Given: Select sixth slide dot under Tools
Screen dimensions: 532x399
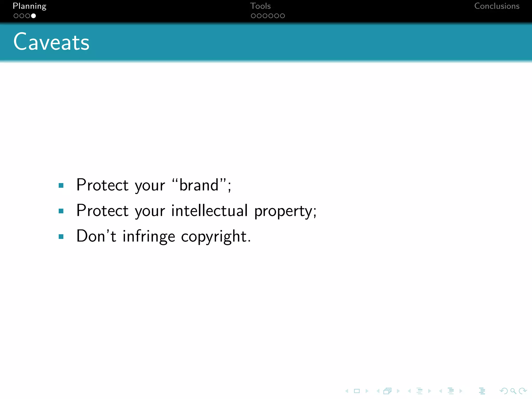Looking at the screenshot, I should tap(282, 16).
